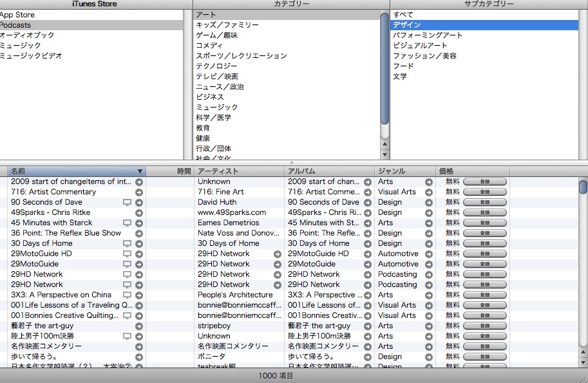Click the pane splitter handle dot
The image size is (588, 383).
[292, 163]
